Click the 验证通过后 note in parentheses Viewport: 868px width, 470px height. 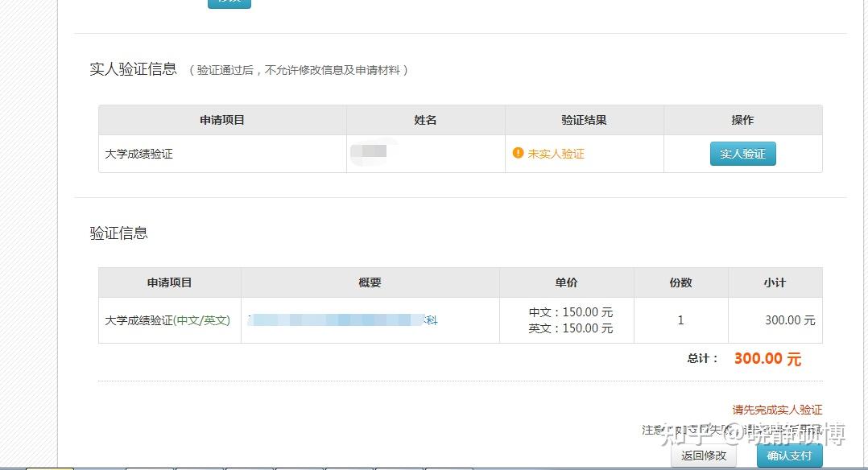point(299,70)
